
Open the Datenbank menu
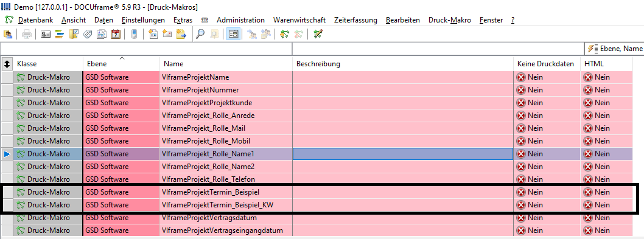pyautogui.click(x=35, y=19)
